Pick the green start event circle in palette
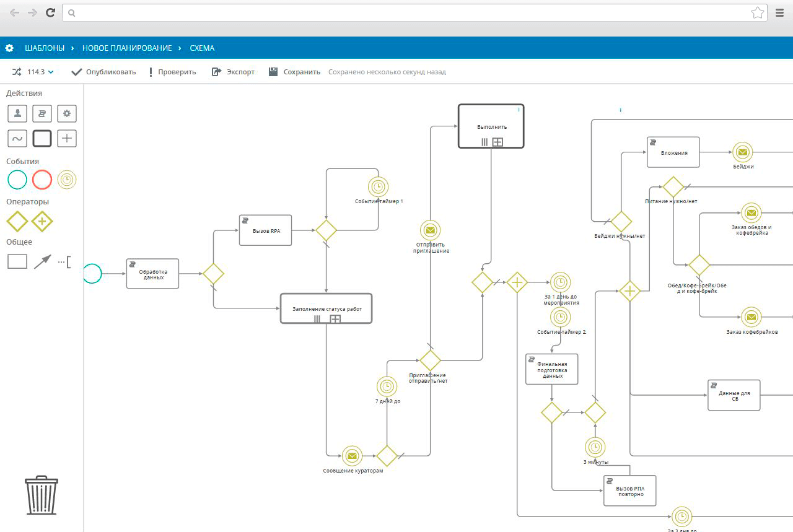 [17, 180]
